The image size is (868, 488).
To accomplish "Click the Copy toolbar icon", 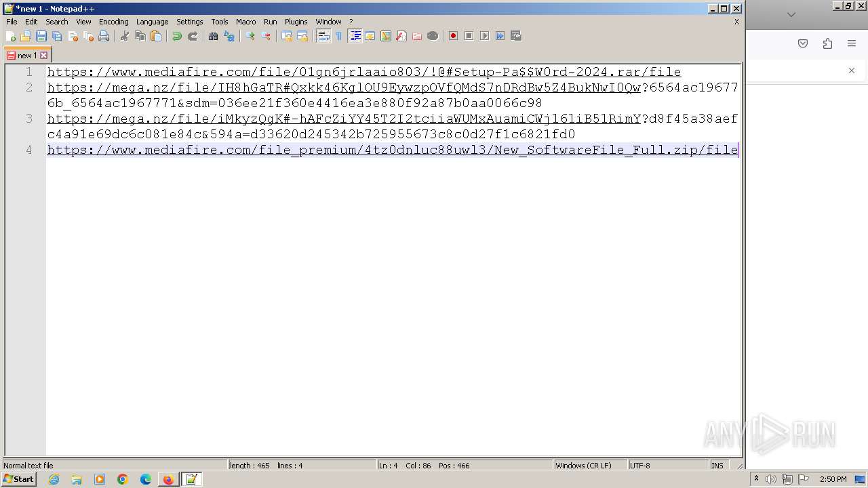I will pos(140,36).
